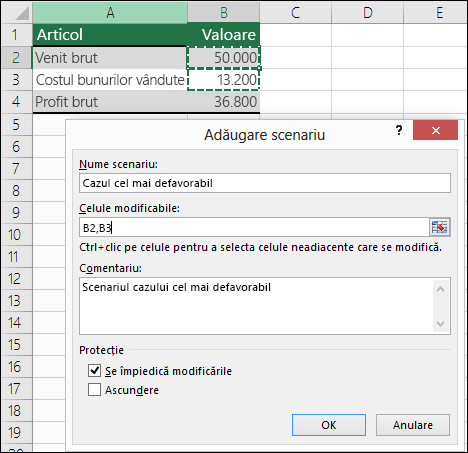This screenshot has height=453, width=468.
Task: Close the Adăugare scenariu dialog
Action: coord(435,130)
